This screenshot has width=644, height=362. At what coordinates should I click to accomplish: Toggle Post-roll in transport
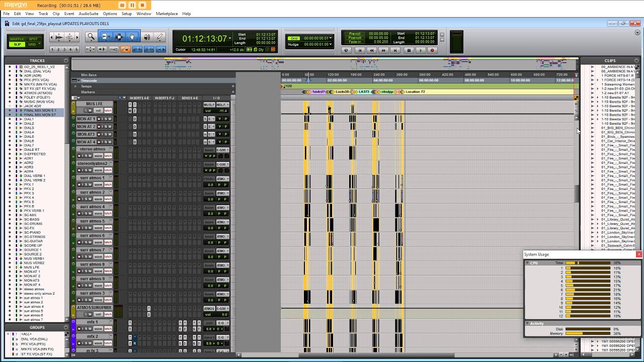pyautogui.click(x=354, y=38)
